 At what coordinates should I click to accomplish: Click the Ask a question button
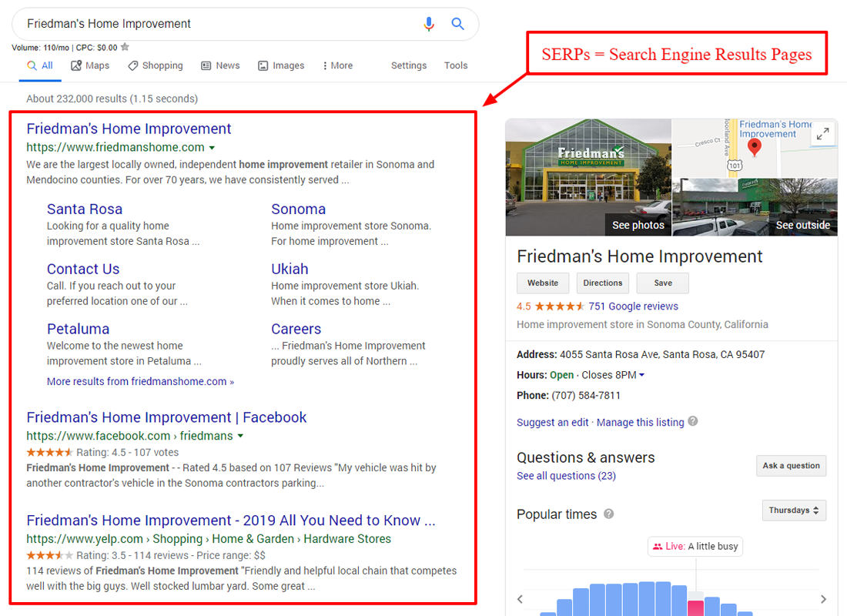click(x=792, y=466)
